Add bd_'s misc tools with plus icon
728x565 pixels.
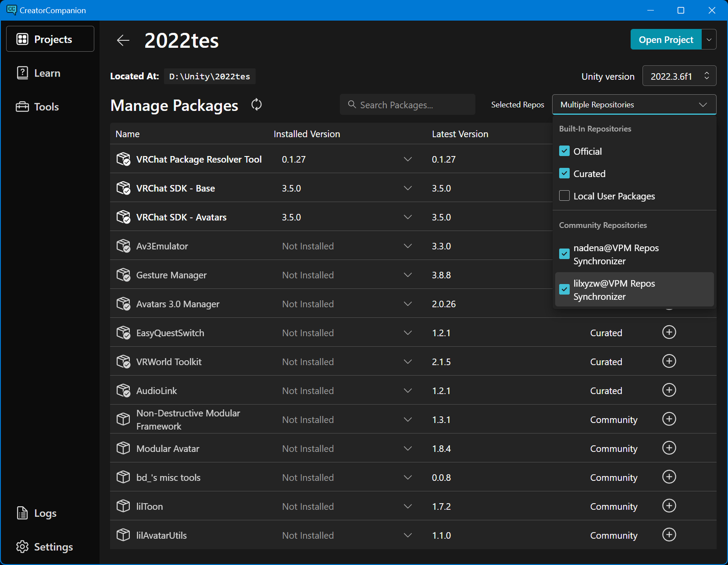point(669,477)
